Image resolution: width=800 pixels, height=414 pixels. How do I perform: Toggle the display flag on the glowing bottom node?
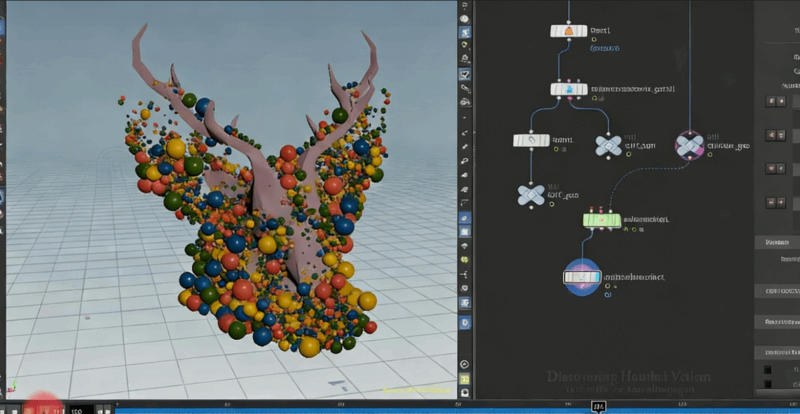click(596, 276)
